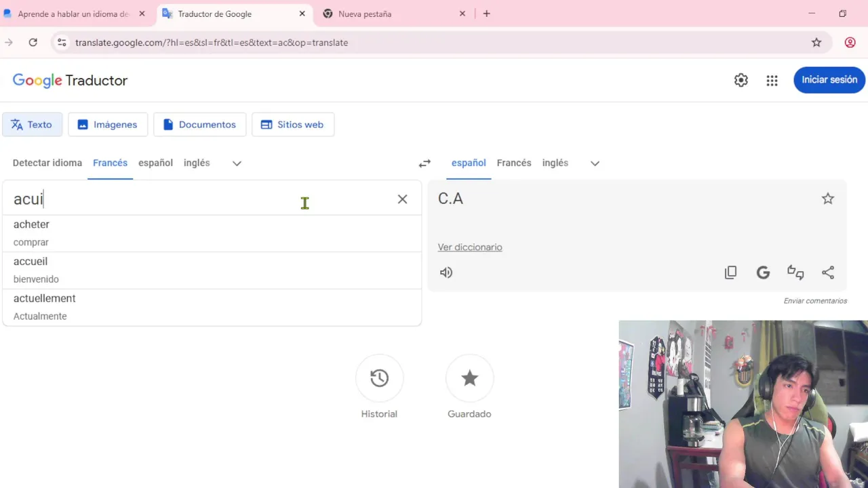The width and height of the screenshot is (868, 488).
Task: Select the Documentos translation mode
Action: point(199,125)
